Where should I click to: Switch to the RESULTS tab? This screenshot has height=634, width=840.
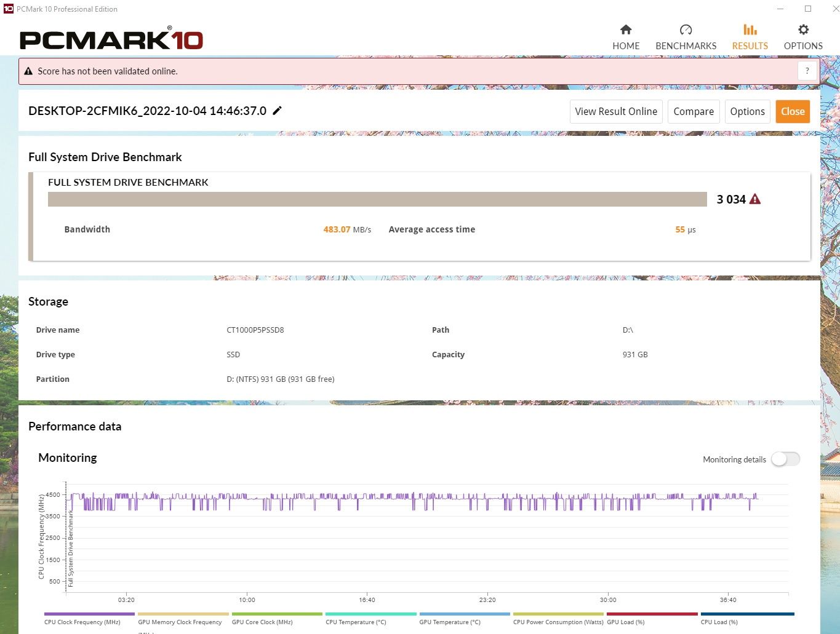coord(750,38)
